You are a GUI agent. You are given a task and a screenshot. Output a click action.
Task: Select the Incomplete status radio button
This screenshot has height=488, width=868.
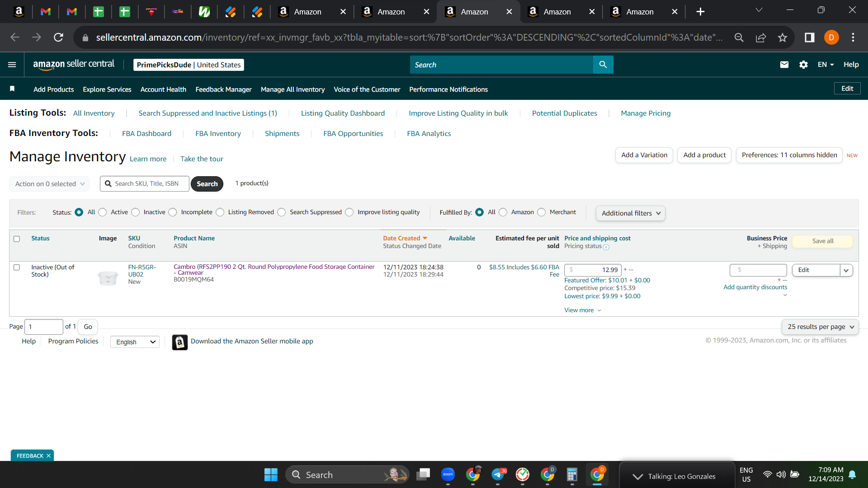click(173, 212)
